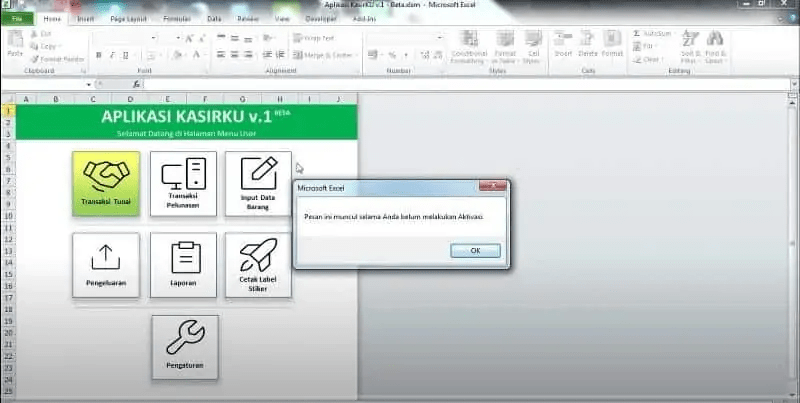Click the Increase Indent icon
The image size is (800, 403).
[x=280, y=55]
